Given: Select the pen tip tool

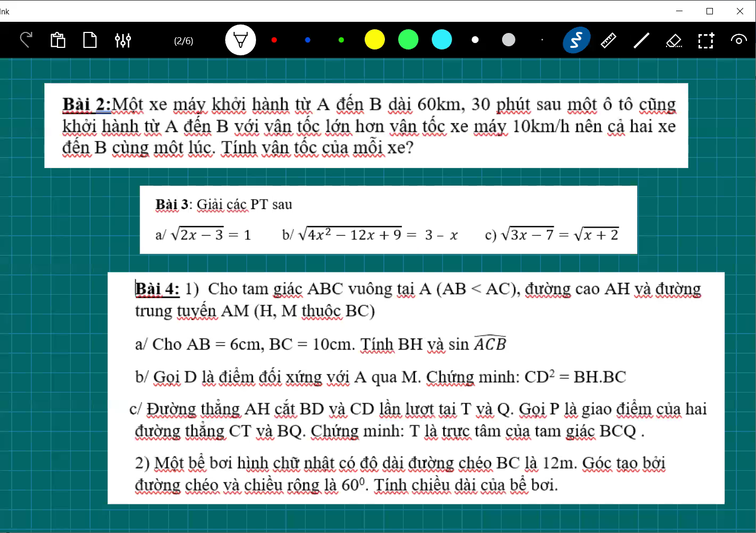Looking at the screenshot, I should click(241, 40).
